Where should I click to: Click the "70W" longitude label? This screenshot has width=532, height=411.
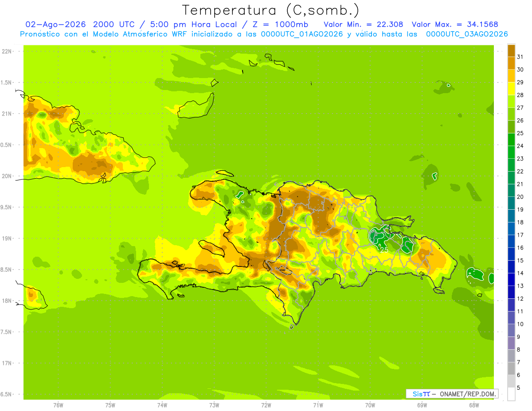click(370, 405)
